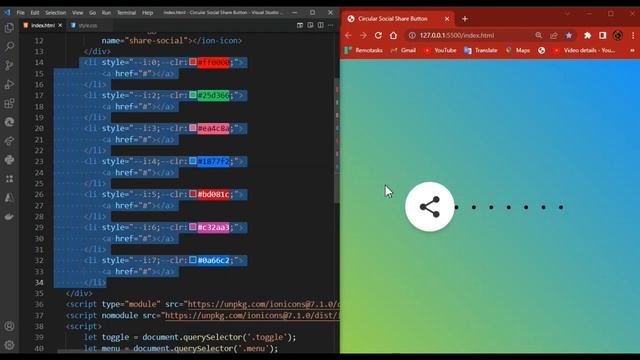Viewport: 640px width, 360px height.
Task: Click the #1877f2 color swatch on line 23
Action: point(193,161)
